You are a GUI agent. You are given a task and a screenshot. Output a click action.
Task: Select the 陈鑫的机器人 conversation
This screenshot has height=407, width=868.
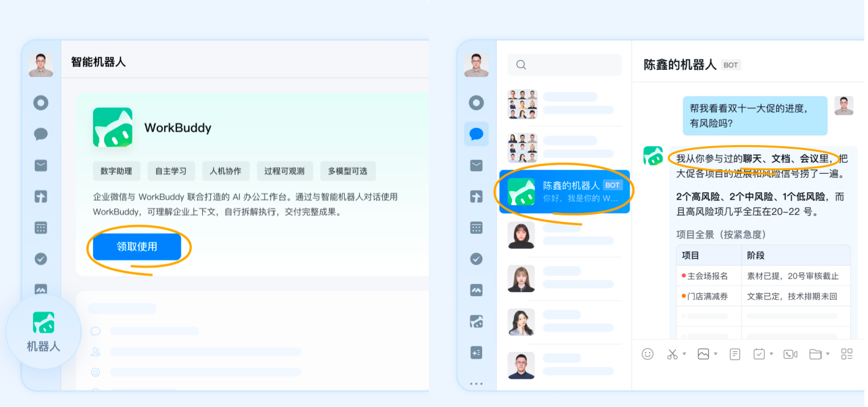pyautogui.click(x=565, y=192)
